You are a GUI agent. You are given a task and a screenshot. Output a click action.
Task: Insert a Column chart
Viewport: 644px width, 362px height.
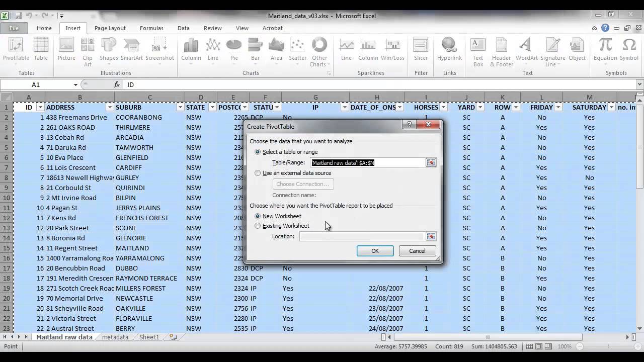(x=191, y=51)
